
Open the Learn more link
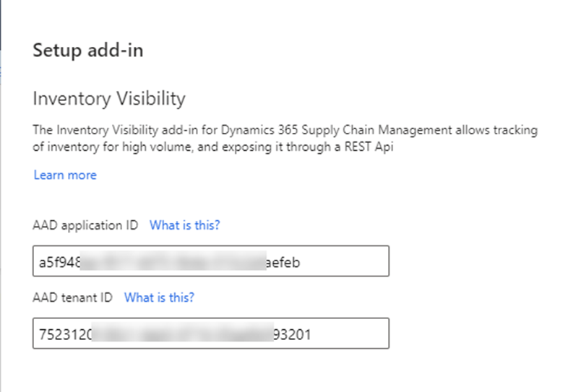[65, 175]
